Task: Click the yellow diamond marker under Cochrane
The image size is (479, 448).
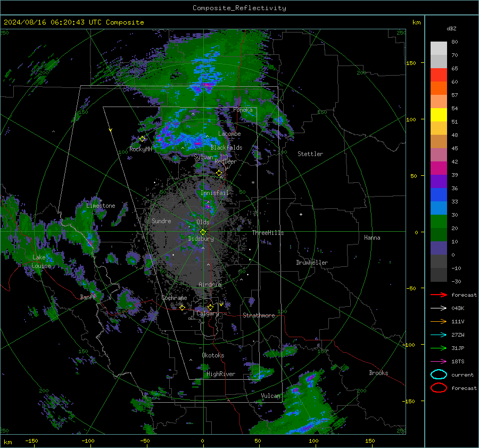Action: click(183, 307)
